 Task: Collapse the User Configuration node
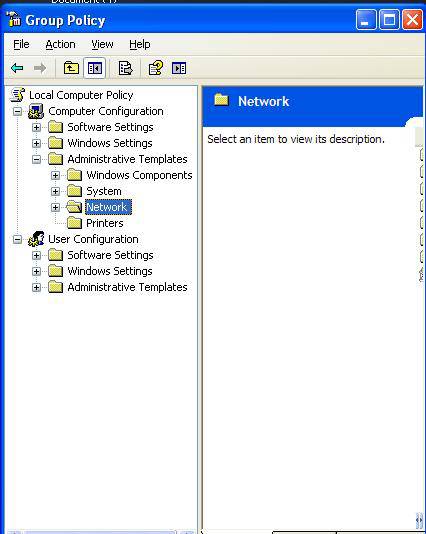point(17,239)
